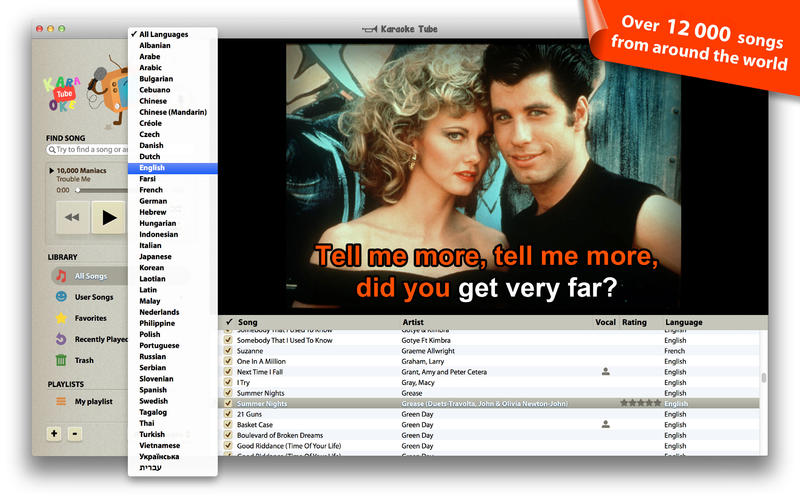This screenshot has height=500, width=800.
Task: Click the rewind button in the player
Action: click(71, 216)
